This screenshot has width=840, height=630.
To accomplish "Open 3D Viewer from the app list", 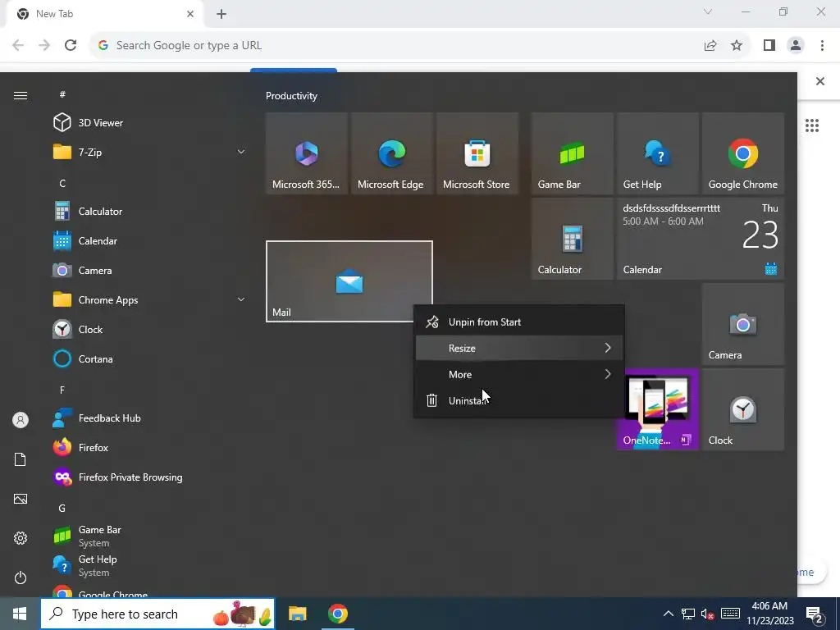I will pyautogui.click(x=150, y=123).
